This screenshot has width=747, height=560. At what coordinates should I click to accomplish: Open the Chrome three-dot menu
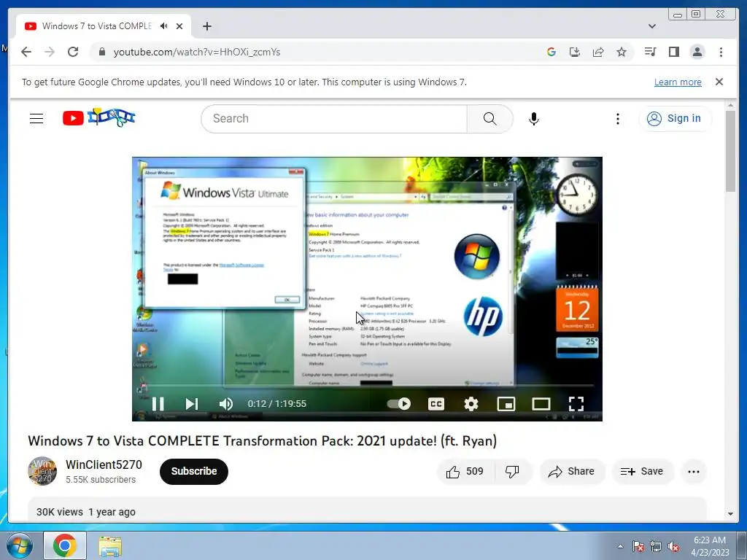pyautogui.click(x=721, y=52)
